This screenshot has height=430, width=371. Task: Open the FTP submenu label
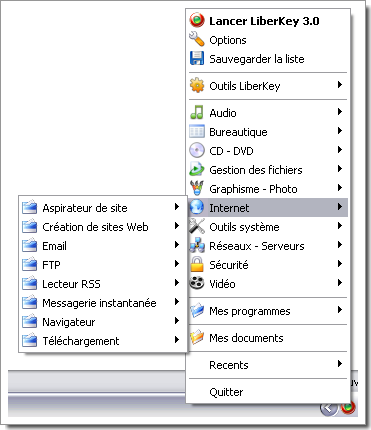51,265
